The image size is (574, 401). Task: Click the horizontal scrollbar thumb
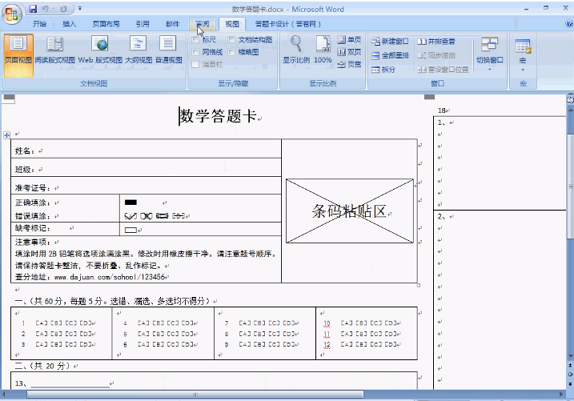pos(195,394)
